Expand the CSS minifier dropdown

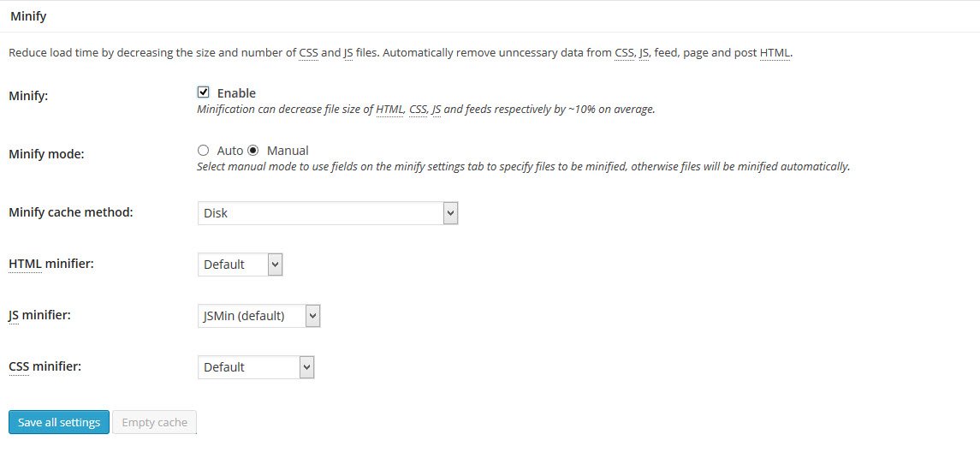click(x=256, y=367)
